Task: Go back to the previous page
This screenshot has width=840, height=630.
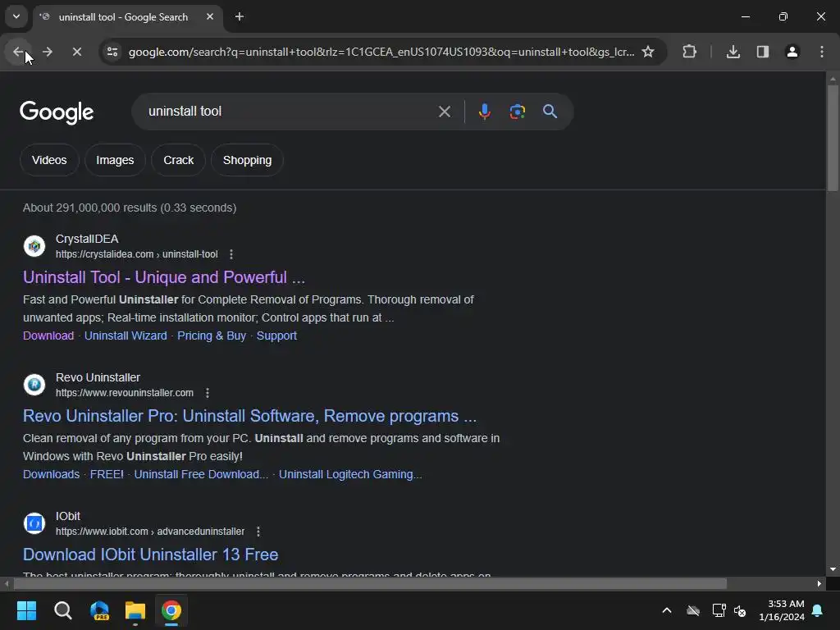Action: 18,52
